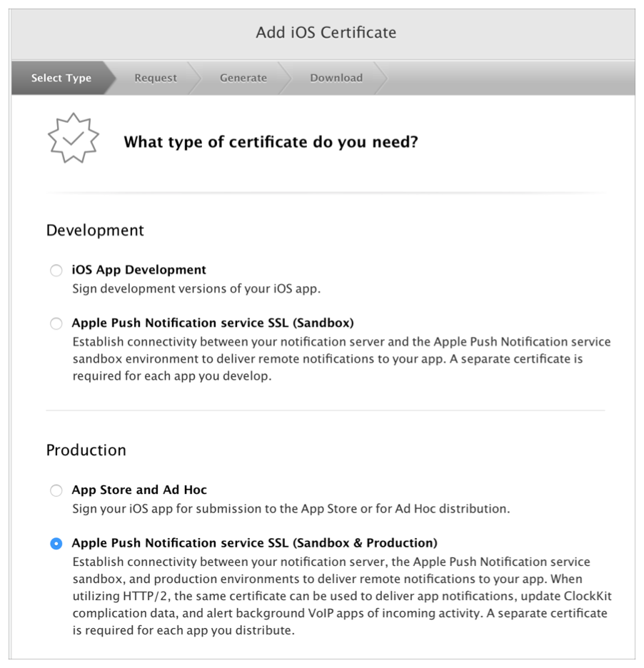Jump to the Generate step
Screen dimensions: 644x668
coord(243,78)
